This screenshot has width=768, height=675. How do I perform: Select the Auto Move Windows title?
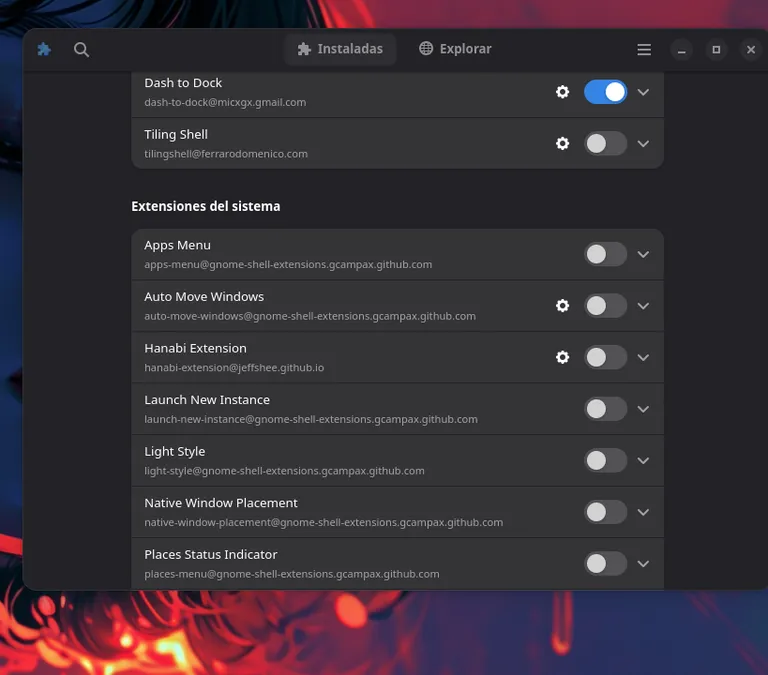204,296
